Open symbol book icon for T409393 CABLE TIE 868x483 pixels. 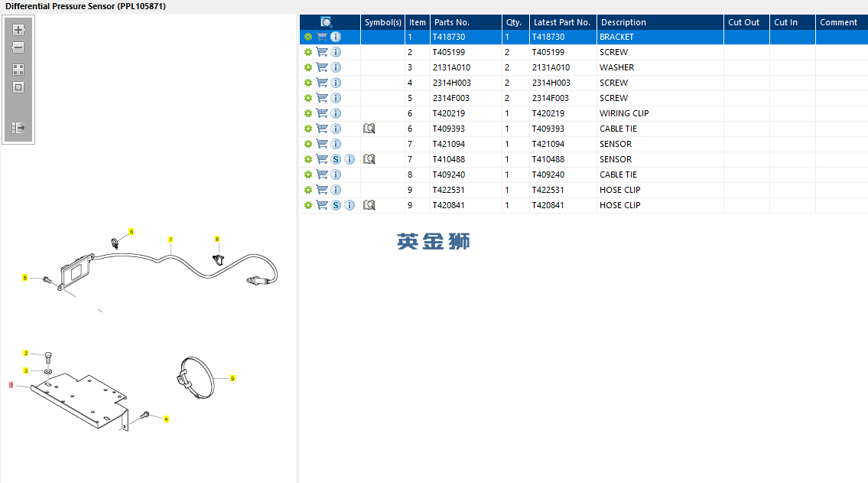pos(369,129)
